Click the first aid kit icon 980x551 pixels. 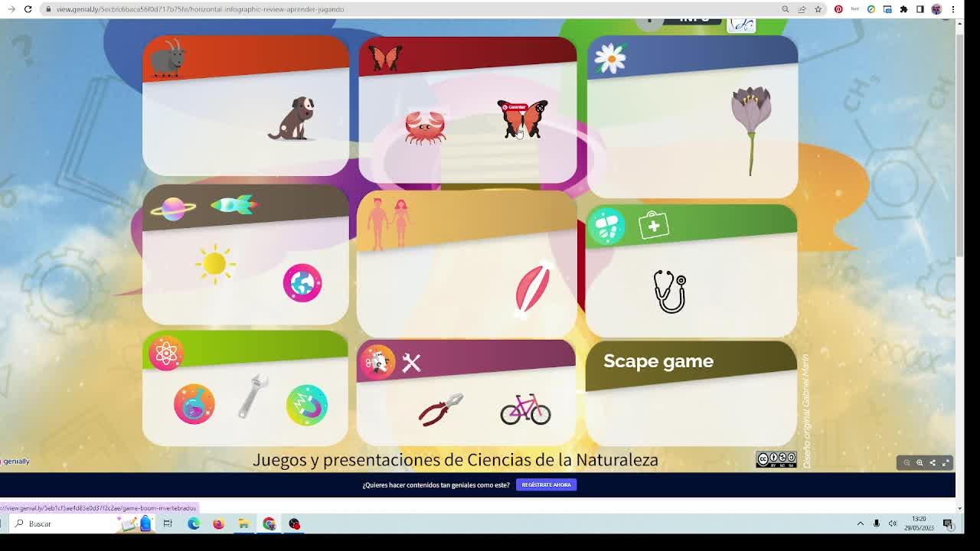click(654, 226)
